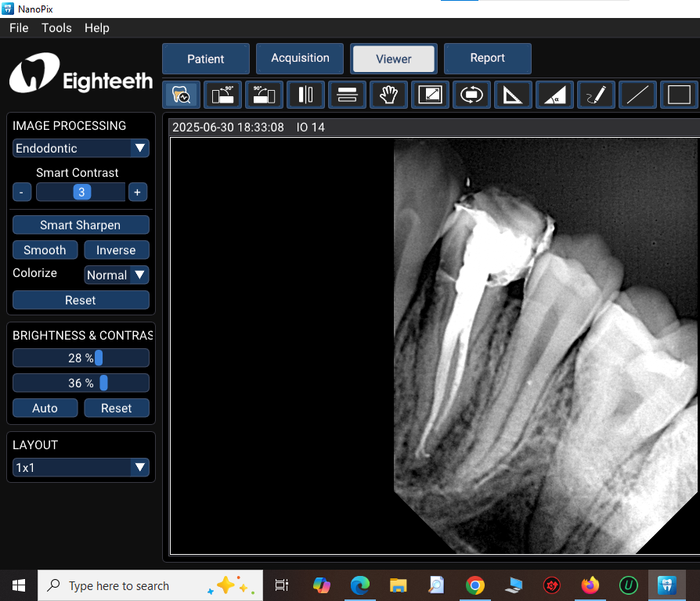Flip the X-ray image vertically
The height and width of the screenshot is (601, 700).
click(x=347, y=94)
